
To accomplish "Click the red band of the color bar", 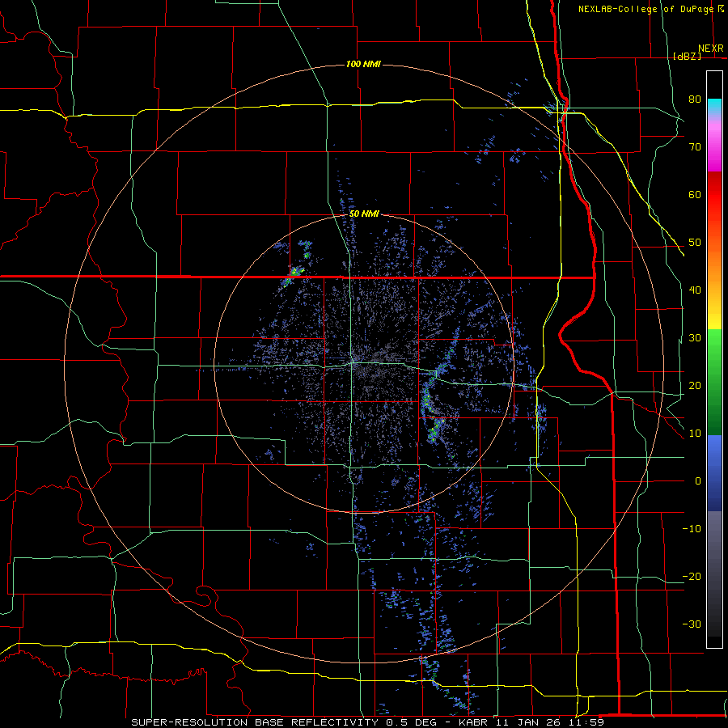I will (714, 195).
